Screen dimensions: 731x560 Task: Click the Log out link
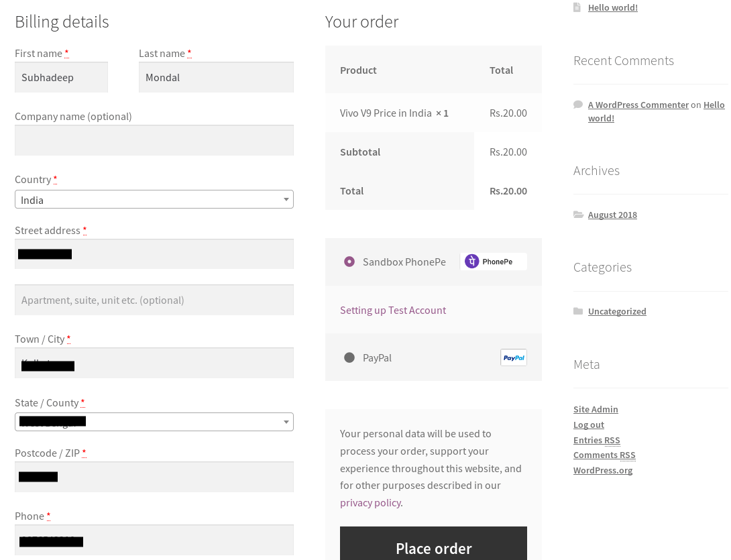pyautogui.click(x=589, y=425)
